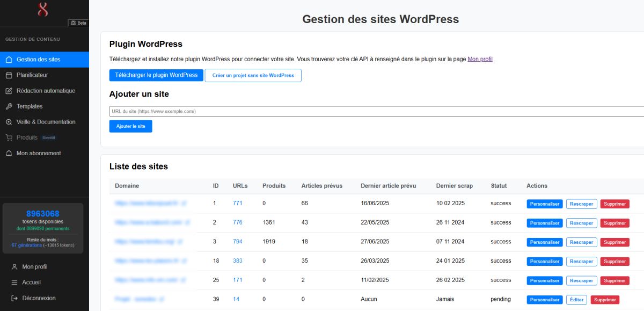Click Créer un projet sans site WordPress
The width and height of the screenshot is (644, 311).
[253, 75]
